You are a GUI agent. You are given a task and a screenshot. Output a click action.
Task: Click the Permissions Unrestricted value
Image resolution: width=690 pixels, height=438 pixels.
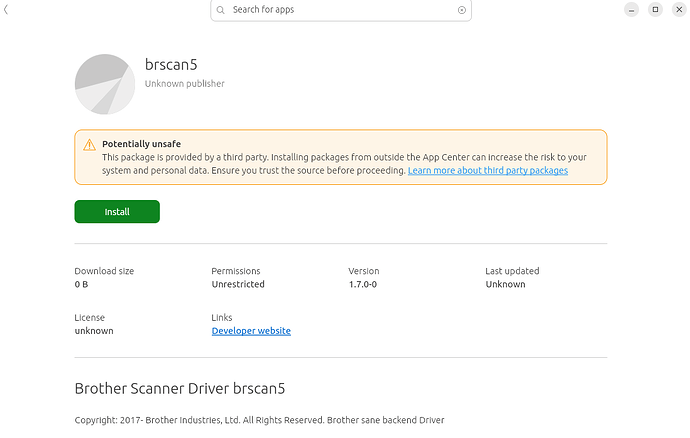coord(238,284)
